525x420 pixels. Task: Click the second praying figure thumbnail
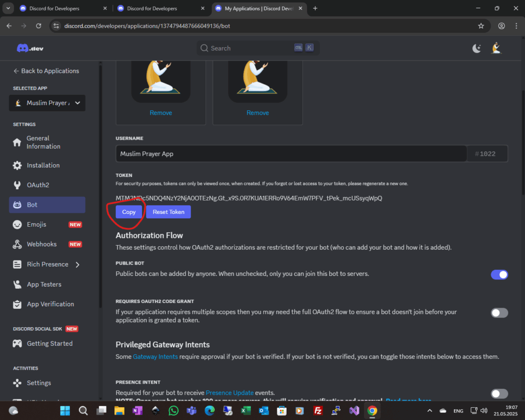coord(257,81)
